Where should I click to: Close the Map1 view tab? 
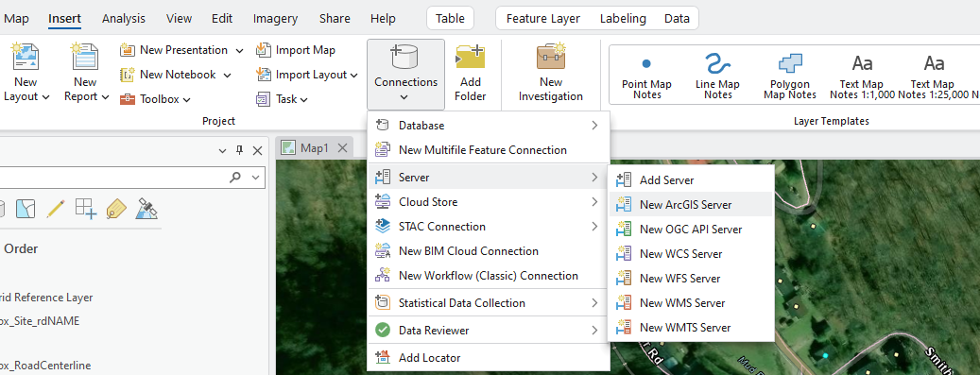(342, 148)
